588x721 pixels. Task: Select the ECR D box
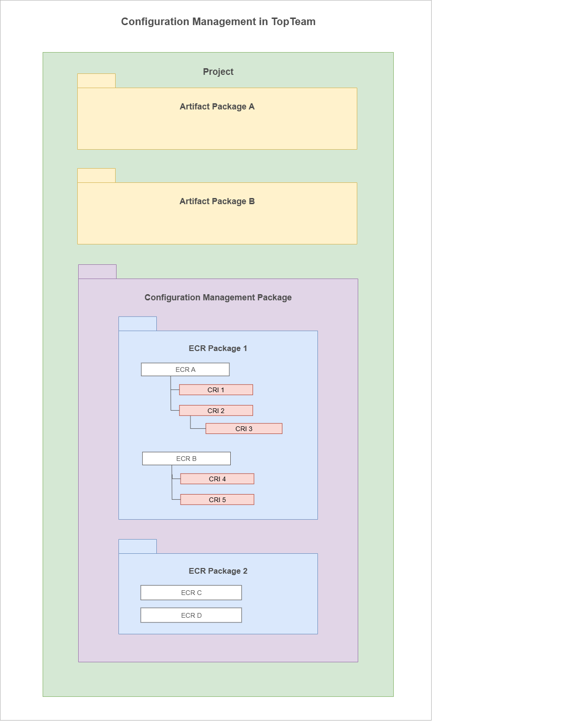coord(191,615)
